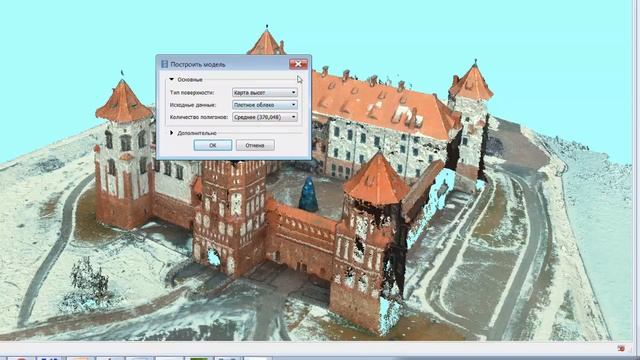Click the Отмена button

(255, 145)
